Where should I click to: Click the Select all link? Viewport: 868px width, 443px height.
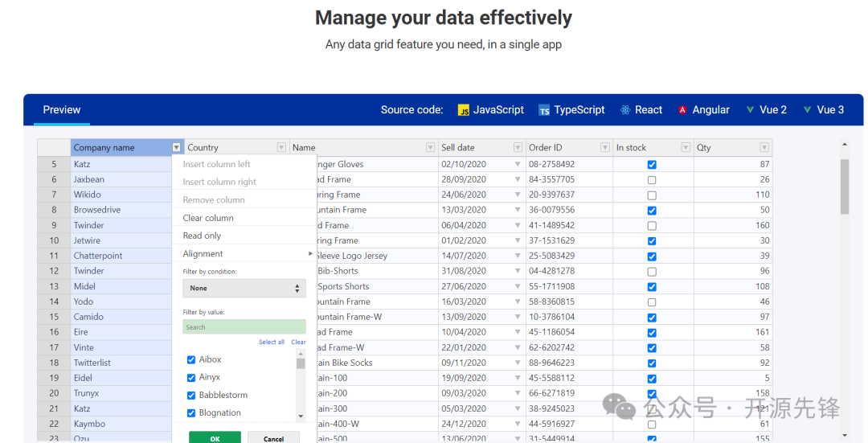pyautogui.click(x=271, y=342)
